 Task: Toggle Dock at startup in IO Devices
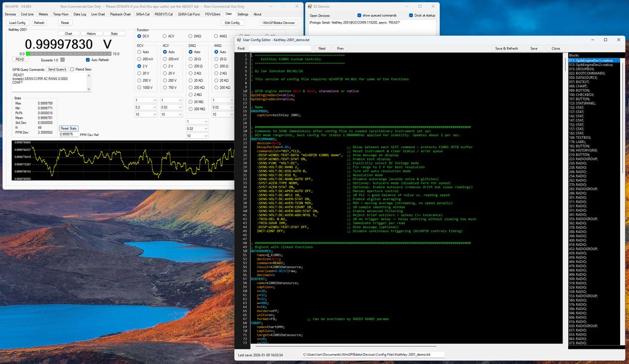point(411,16)
